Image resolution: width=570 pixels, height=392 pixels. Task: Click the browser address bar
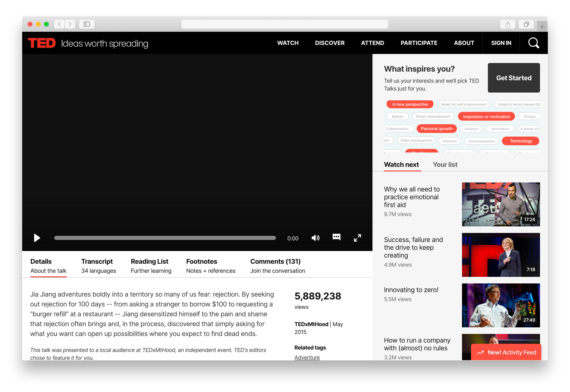[285, 24]
